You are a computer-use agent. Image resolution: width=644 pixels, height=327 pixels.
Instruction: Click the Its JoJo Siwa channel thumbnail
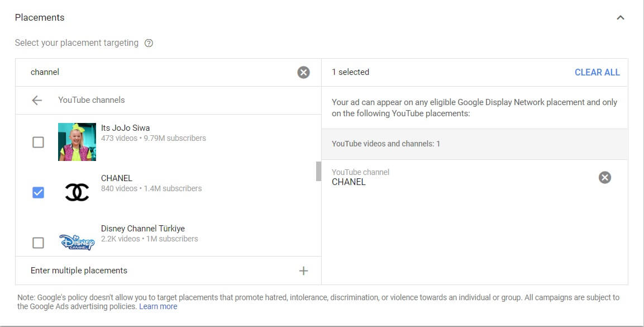pyautogui.click(x=77, y=142)
